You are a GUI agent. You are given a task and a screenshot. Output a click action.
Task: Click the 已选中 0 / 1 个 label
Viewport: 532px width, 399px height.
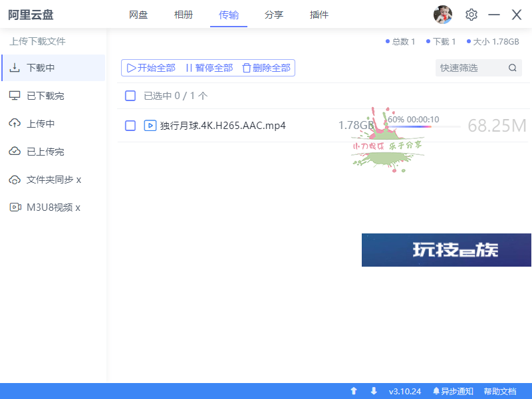point(176,96)
